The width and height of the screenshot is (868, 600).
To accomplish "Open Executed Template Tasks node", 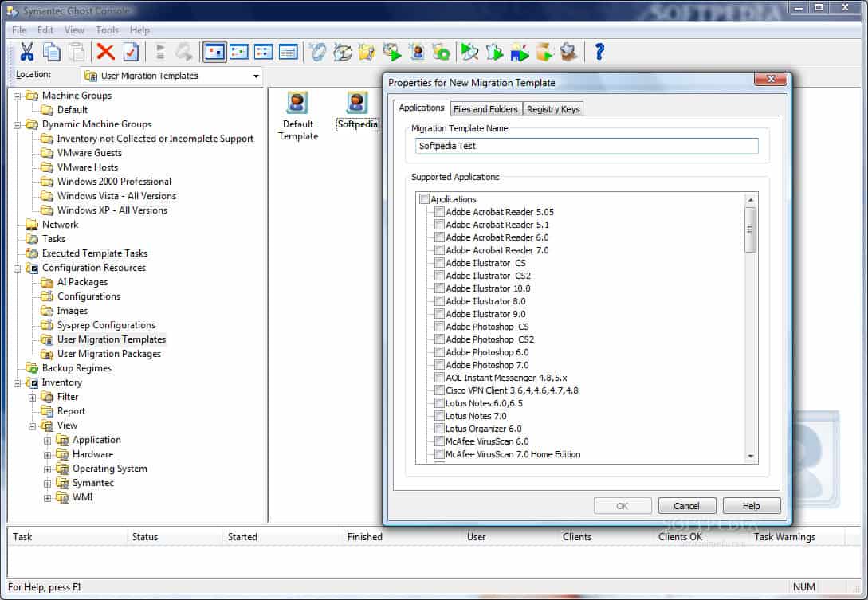I will tap(94, 253).
